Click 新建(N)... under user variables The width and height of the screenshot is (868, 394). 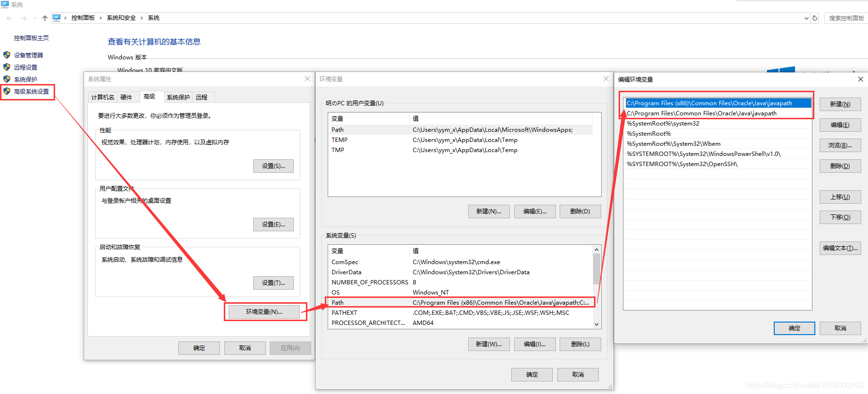coord(489,211)
